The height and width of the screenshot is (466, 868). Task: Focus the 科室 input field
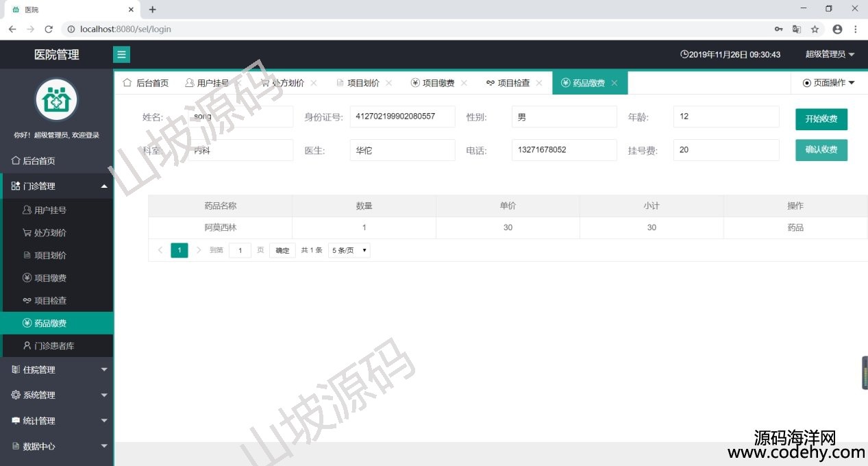[240, 150]
